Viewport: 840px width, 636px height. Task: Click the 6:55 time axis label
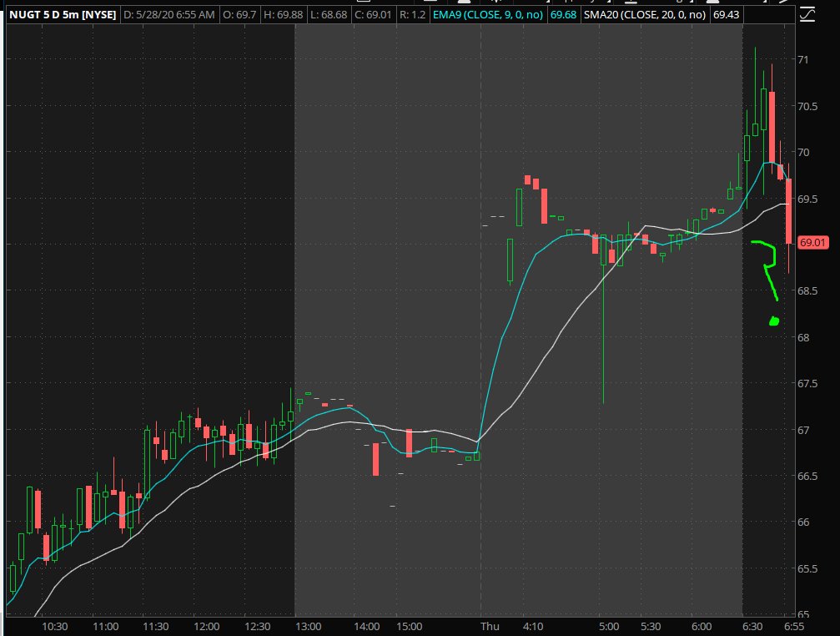(x=794, y=626)
